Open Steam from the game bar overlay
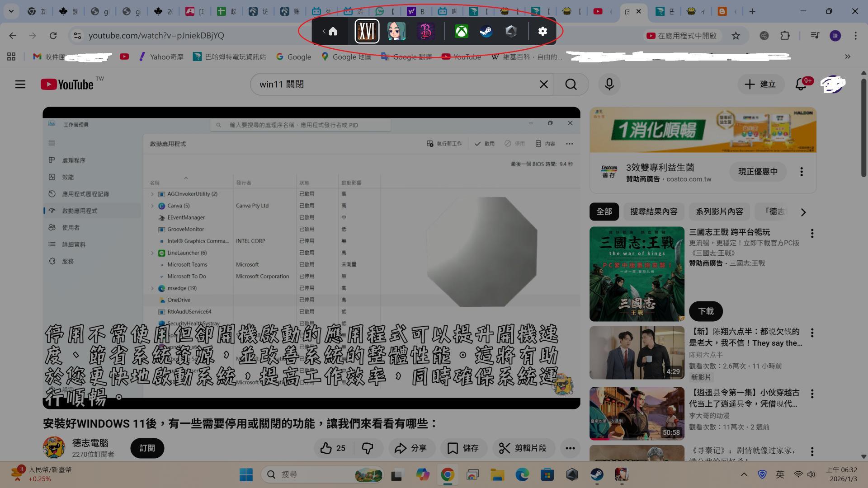 coord(486,32)
